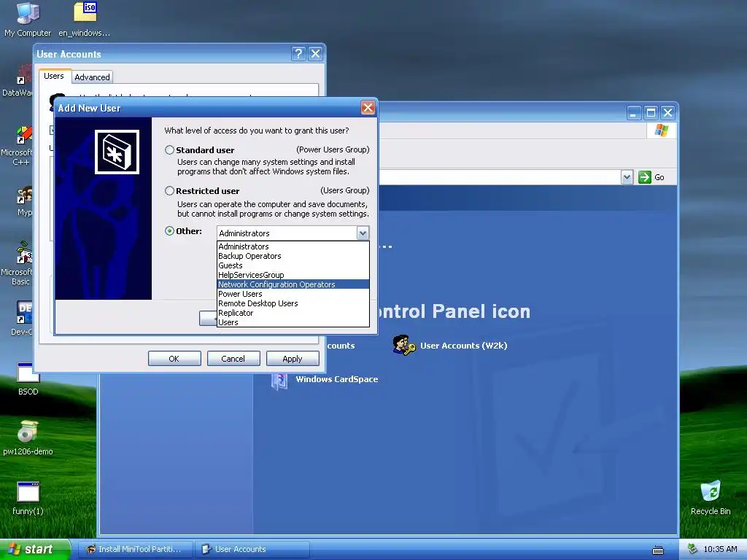The width and height of the screenshot is (747, 560).
Task: Click OK in User Accounts dialog
Action: tap(174, 359)
